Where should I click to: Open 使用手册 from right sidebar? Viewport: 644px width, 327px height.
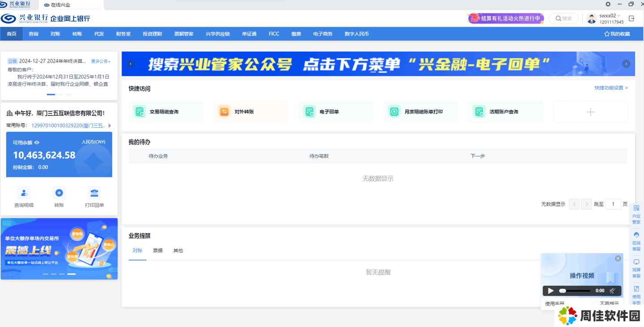coord(636,296)
